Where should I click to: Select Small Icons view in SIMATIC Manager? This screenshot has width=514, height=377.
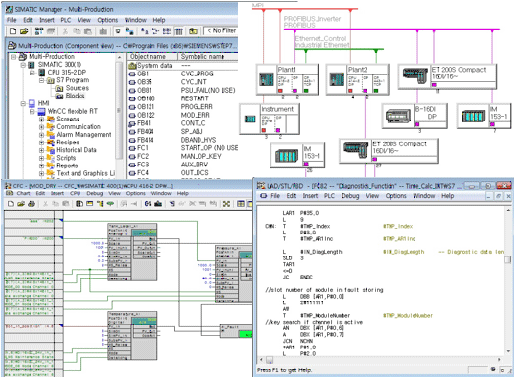pyautogui.click(x=155, y=31)
